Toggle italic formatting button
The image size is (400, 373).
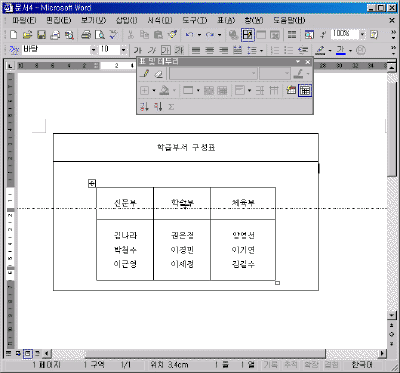click(152, 50)
